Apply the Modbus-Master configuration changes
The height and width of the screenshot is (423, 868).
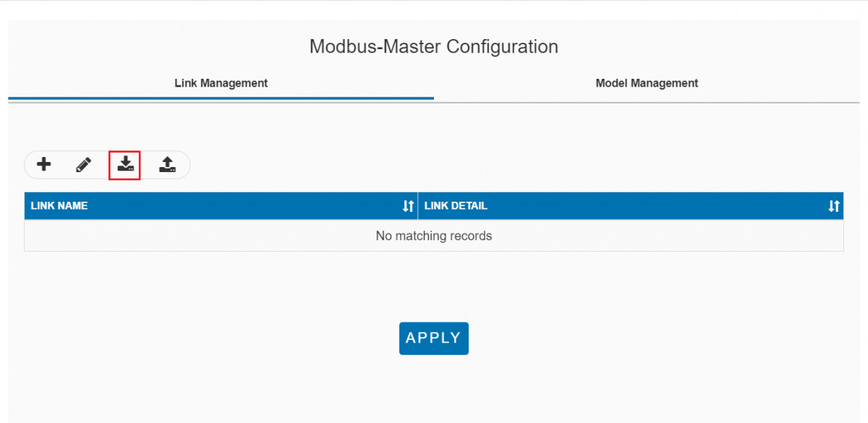click(x=433, y=338)
